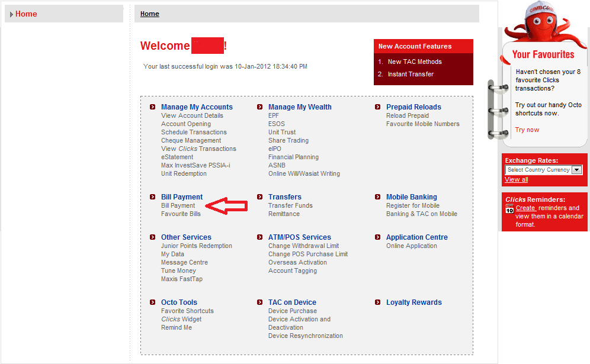Click the arrow icon beside Prepaid Reloads

point(377,107)
